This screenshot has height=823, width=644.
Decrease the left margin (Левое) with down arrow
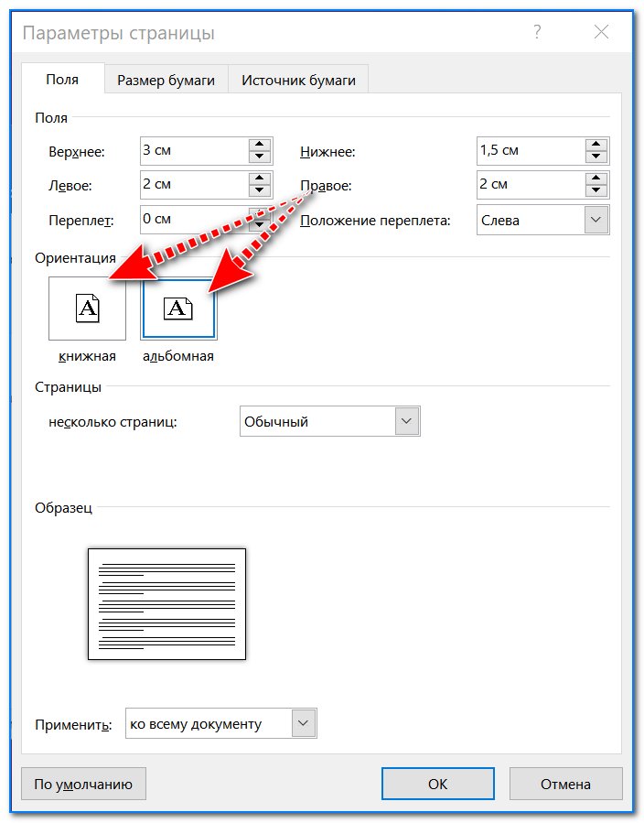[x=260, y=192]
